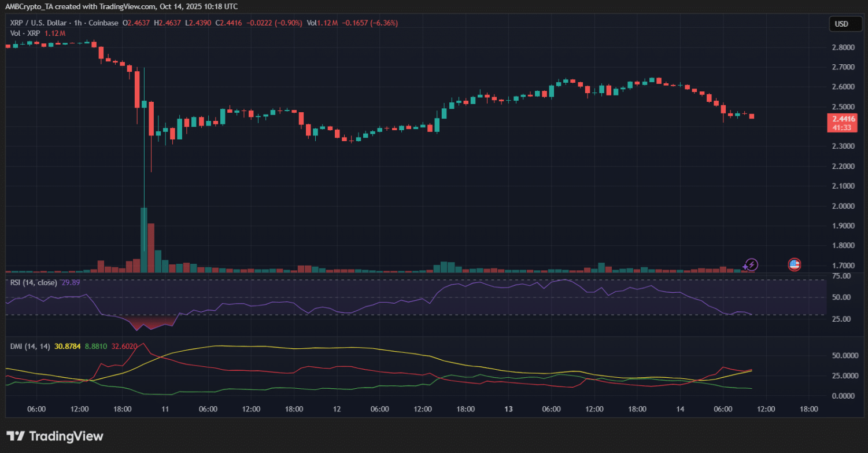Click the purple lightning bolt news icon
Viewport: 868px width, 453px height.
(751, 264)
